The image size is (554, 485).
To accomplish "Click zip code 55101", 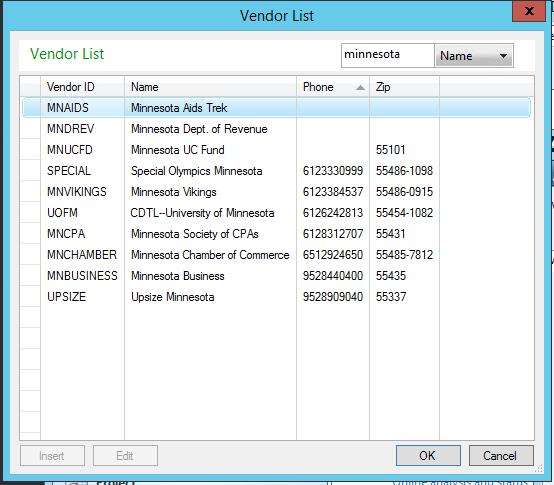I will tap(390, 150).
